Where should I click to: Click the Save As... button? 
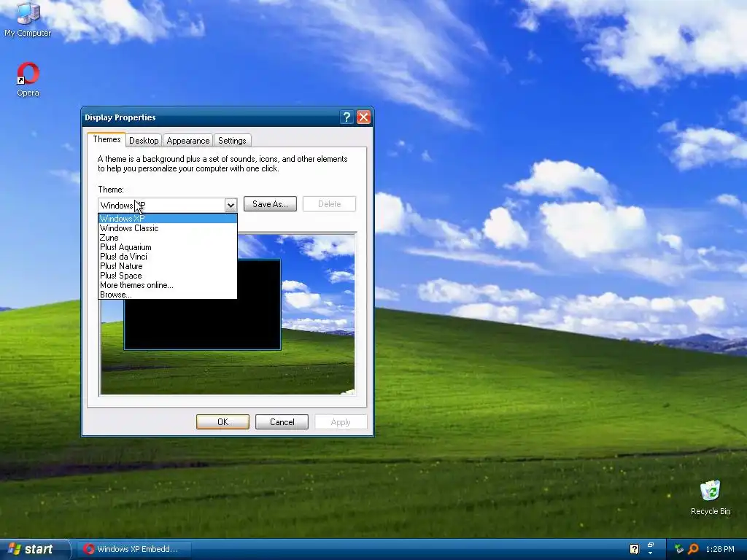click(270, 204)
